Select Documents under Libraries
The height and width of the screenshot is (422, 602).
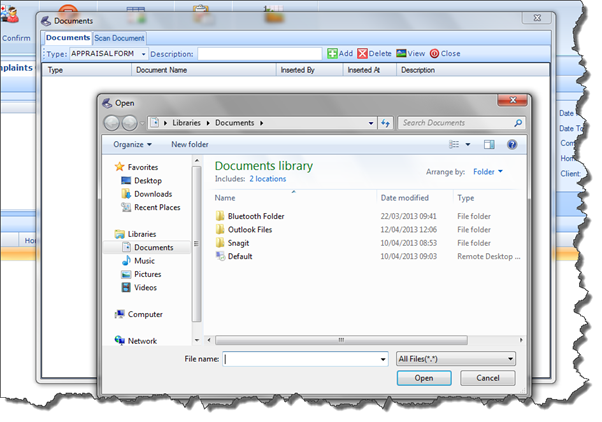coord(148,247)
